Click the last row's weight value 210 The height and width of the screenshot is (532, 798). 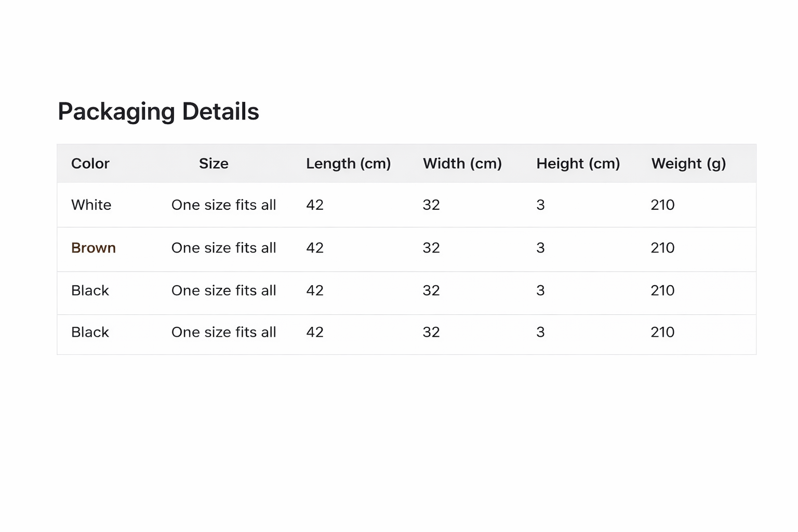(662, 332)
